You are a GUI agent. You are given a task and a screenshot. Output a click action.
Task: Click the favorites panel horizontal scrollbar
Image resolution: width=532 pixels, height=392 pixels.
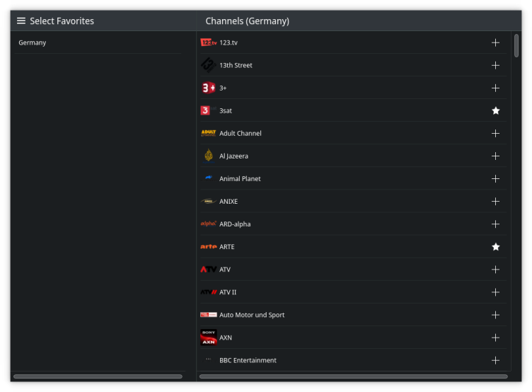(x=98, y=376)
